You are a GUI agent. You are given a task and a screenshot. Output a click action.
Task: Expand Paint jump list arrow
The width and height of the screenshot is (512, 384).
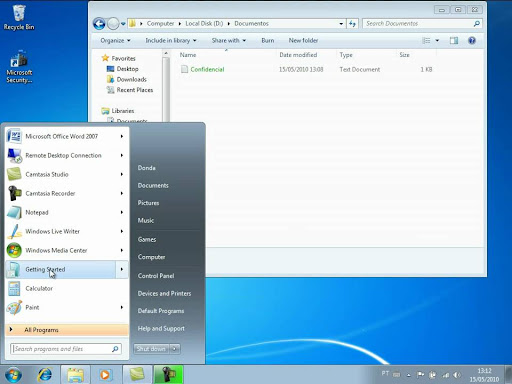(122, 307)
